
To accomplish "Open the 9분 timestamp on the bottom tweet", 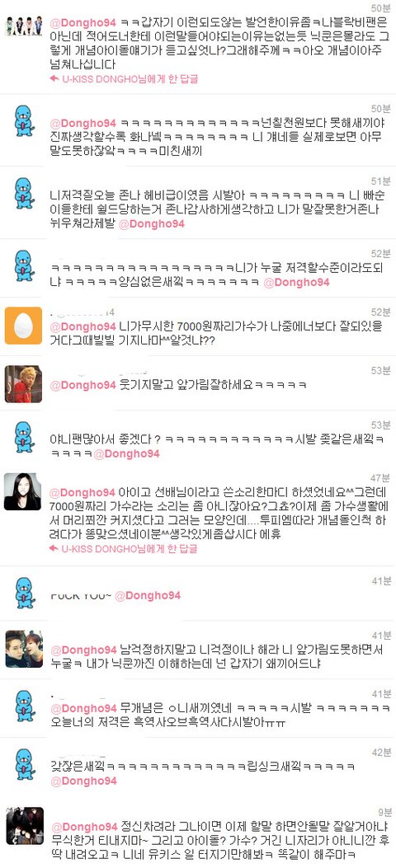I will 385,812.
